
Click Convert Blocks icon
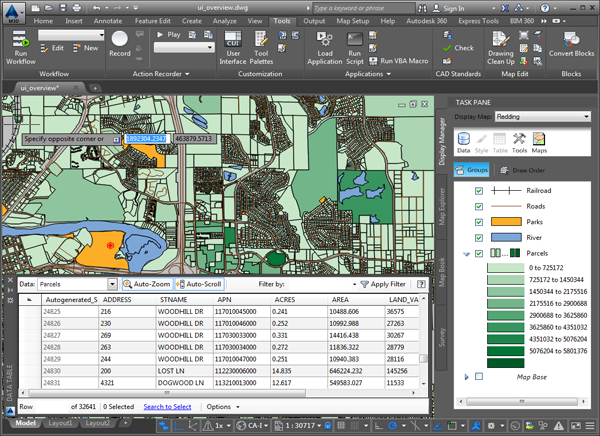(571, 40)
